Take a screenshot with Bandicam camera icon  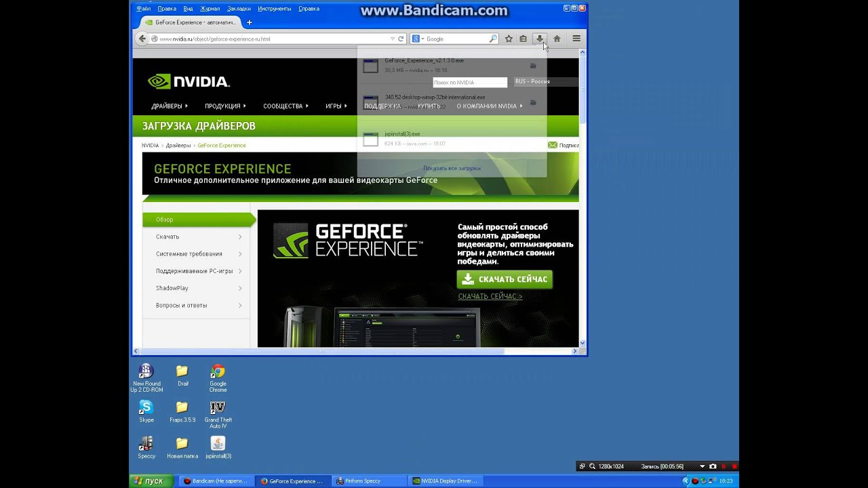713,466
